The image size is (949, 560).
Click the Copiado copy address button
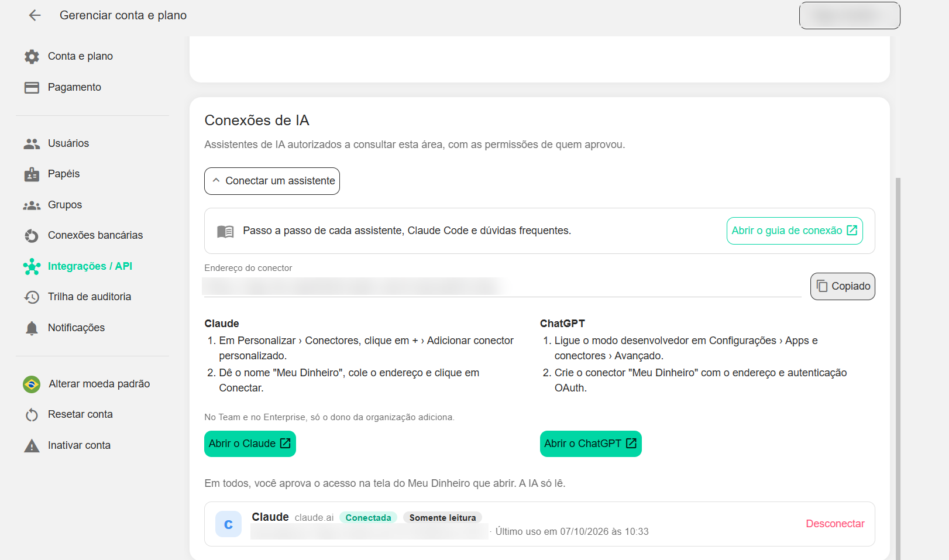843,287
